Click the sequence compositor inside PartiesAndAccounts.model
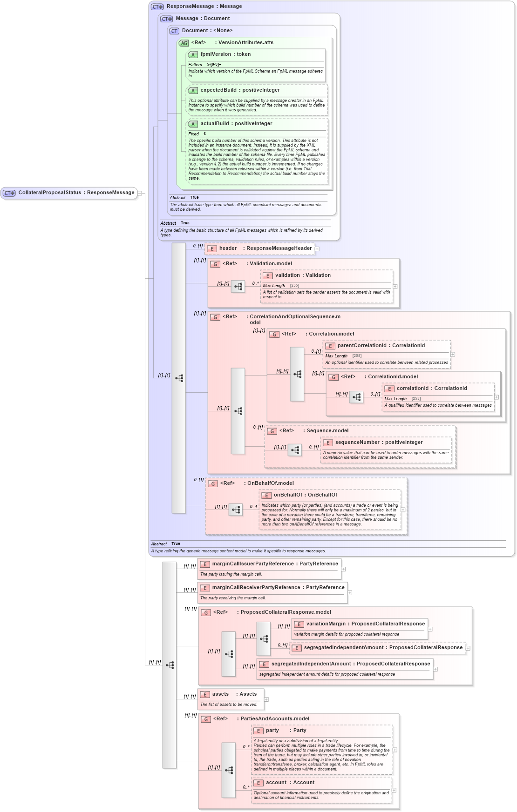The image size is (517, 812). coord(229,770)
